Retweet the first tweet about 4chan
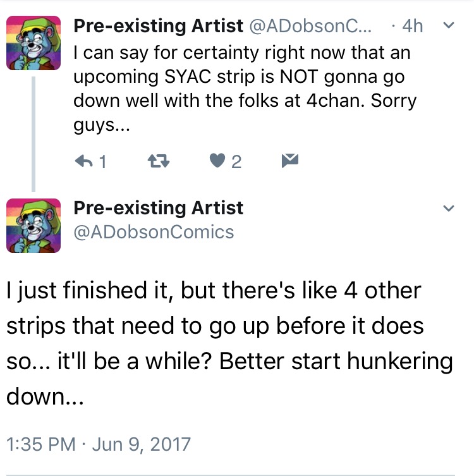The width and height of the screenshot is (474, 476). point(159,161)
